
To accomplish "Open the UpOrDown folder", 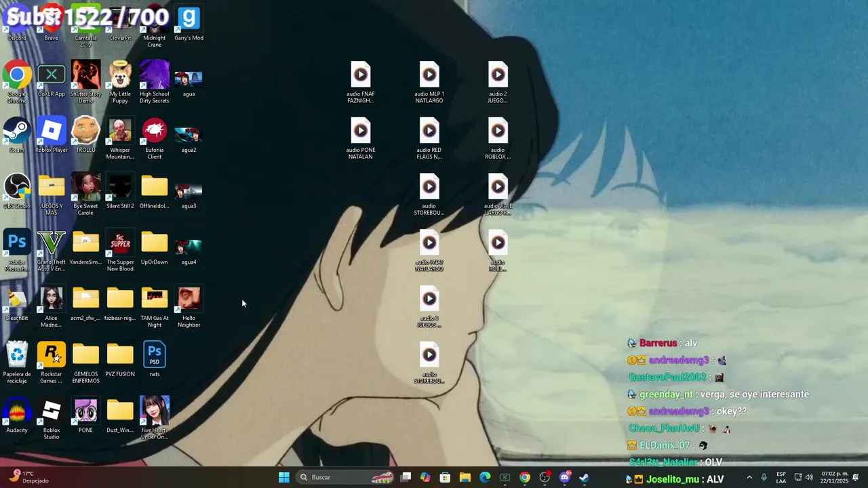I will [155, 248].
